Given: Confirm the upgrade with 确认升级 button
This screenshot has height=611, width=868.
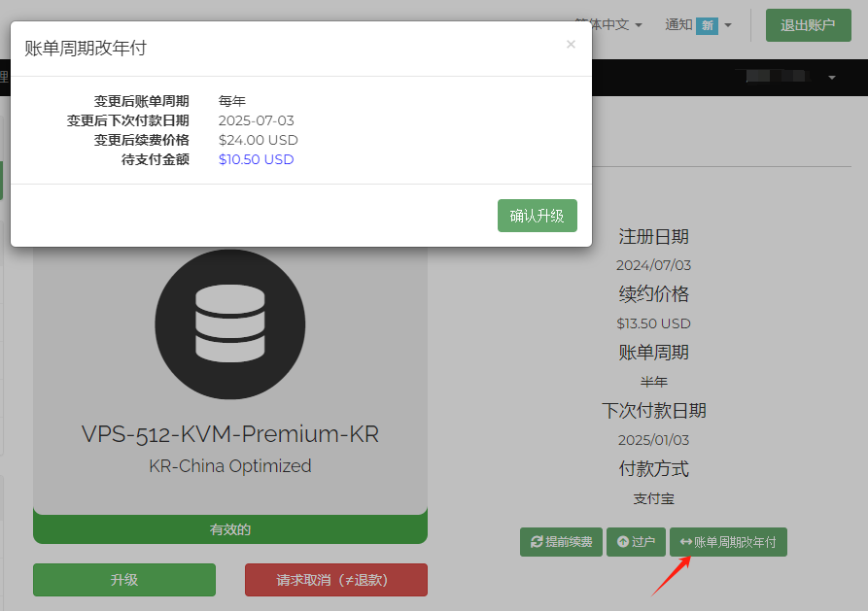Looking at the screenshot, I should pos(537,216).
